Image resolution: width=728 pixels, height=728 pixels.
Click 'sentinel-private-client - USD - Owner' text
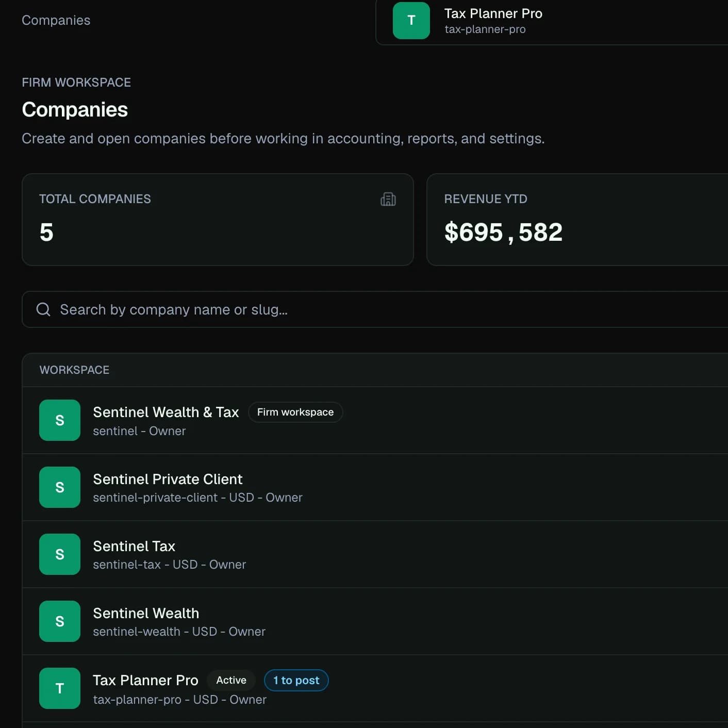click(197, 498)
